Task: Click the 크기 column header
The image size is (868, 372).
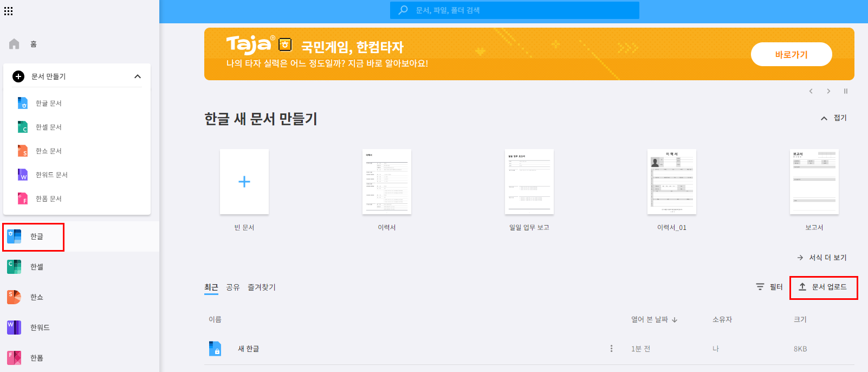Action: tap(800, 319)
